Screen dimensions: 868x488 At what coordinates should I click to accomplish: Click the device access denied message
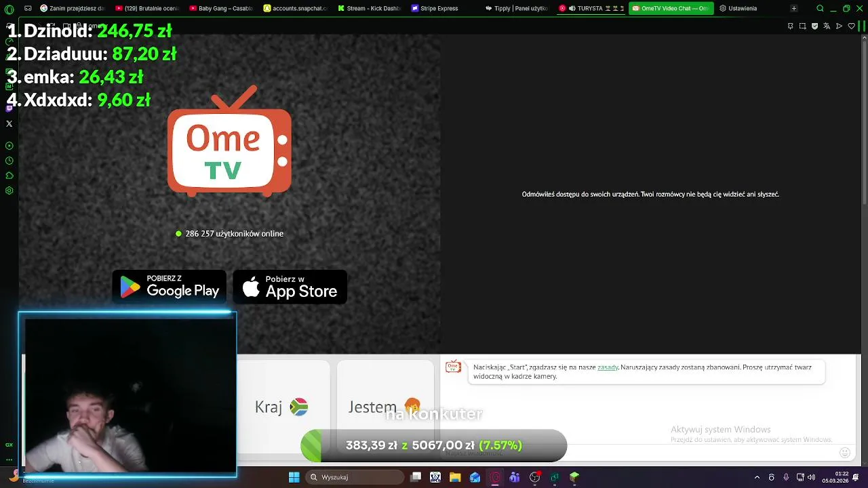650,194
